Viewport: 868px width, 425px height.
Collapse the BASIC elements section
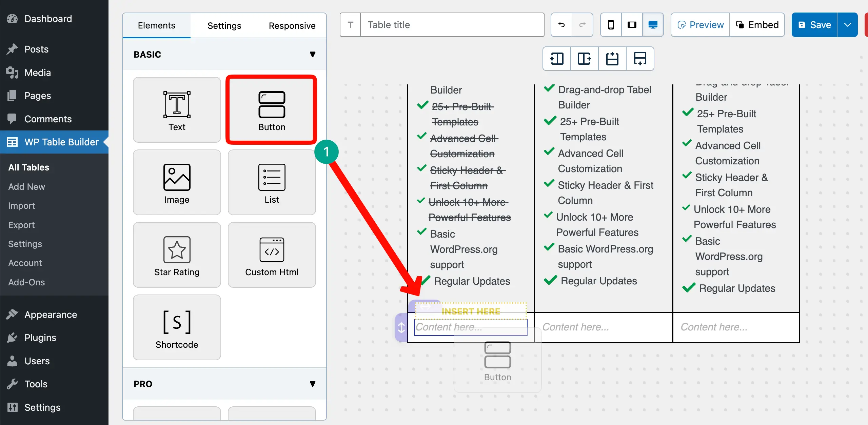pyautogui.click(x=312, y=54)
